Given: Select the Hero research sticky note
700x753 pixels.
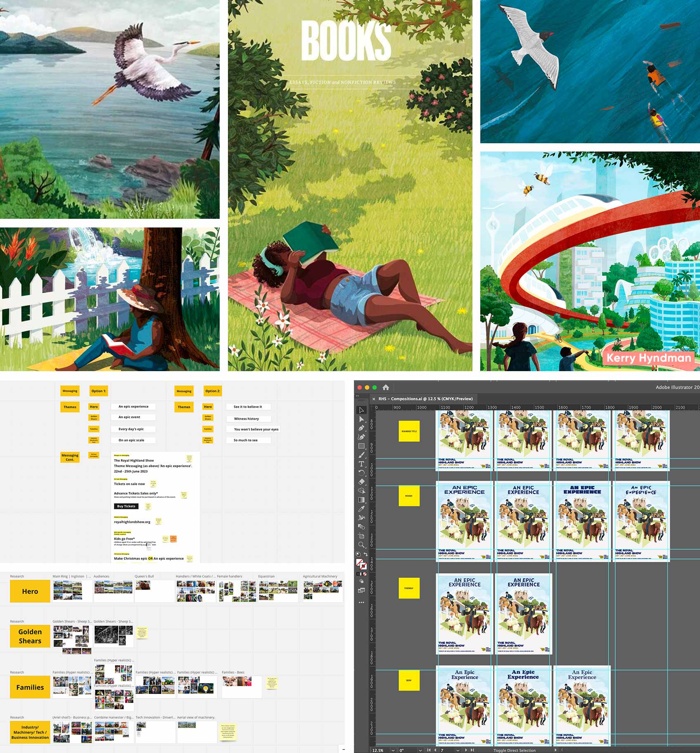Looking at the screenshot, I should [30, 591].
